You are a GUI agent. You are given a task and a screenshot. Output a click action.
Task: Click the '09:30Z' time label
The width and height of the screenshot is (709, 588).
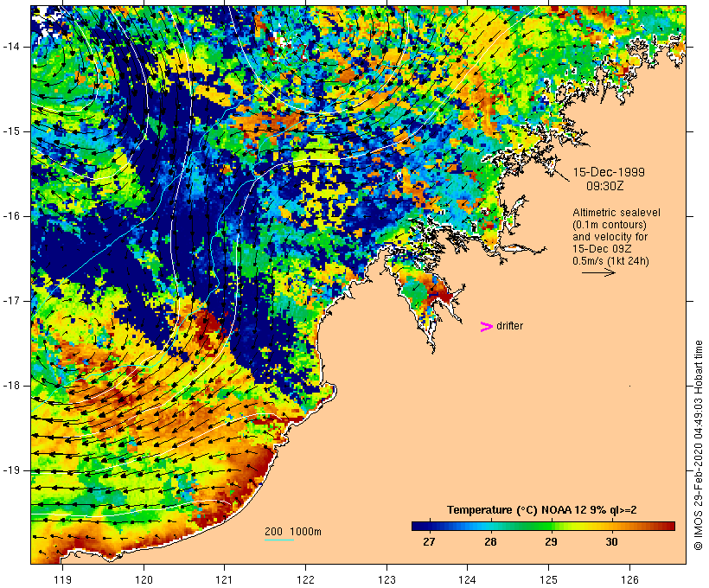pyautogui.click(x=605, y=186)
